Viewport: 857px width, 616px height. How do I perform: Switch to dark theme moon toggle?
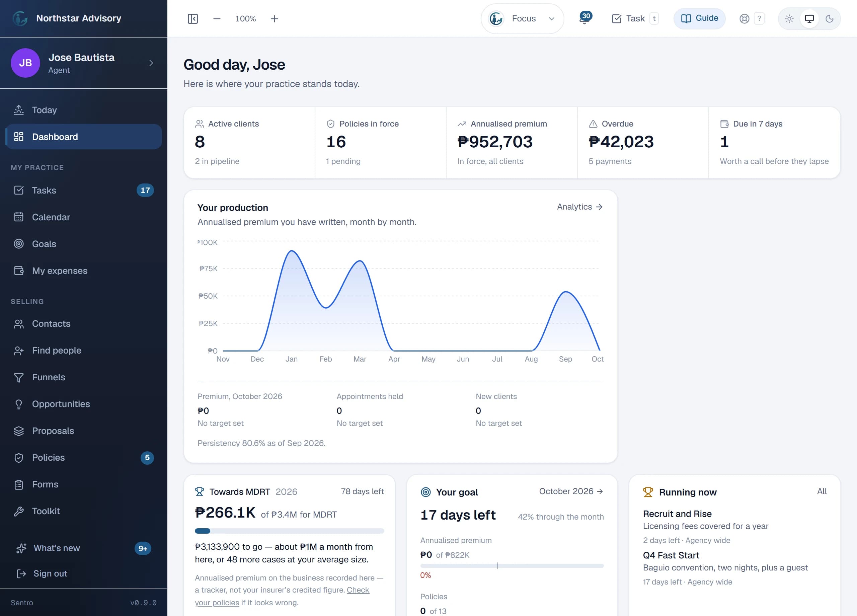coord(829,18)
